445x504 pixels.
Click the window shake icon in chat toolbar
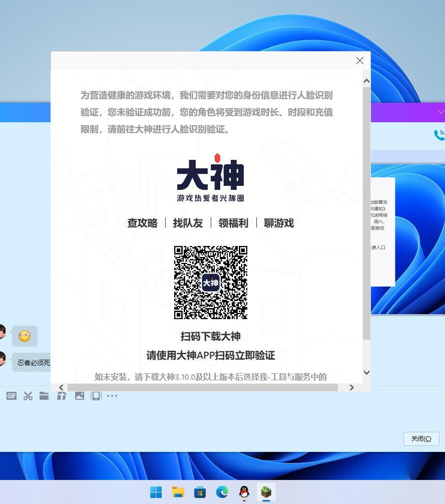click(96, 396)
